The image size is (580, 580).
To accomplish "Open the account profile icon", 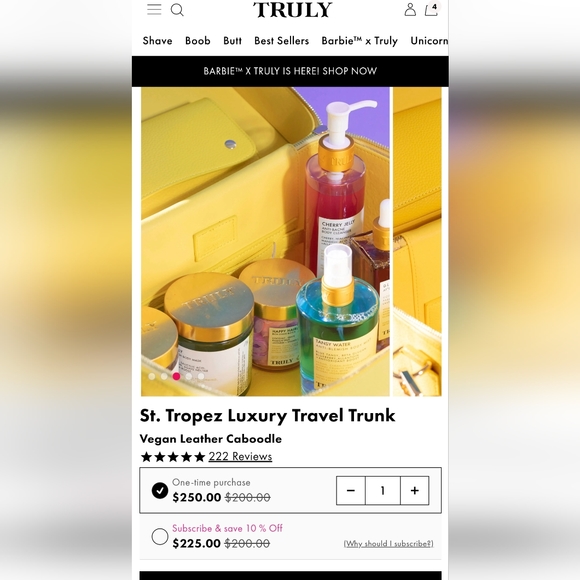I will pyautogui.click(x=410, y=10).
